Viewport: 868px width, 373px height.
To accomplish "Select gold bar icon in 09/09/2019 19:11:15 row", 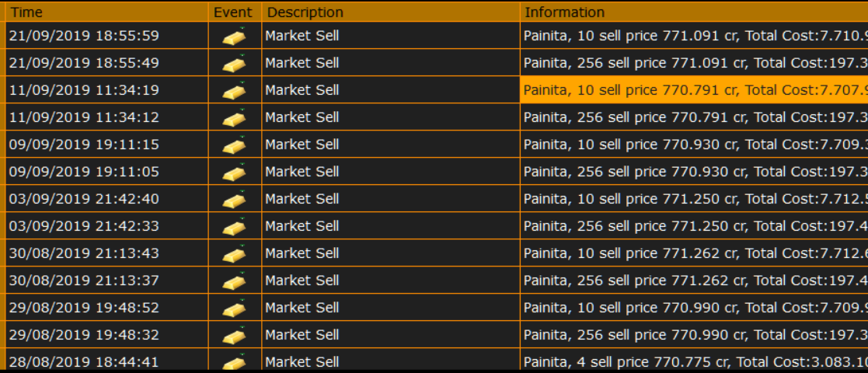I will pyautogui.click(x=234, y=145).
